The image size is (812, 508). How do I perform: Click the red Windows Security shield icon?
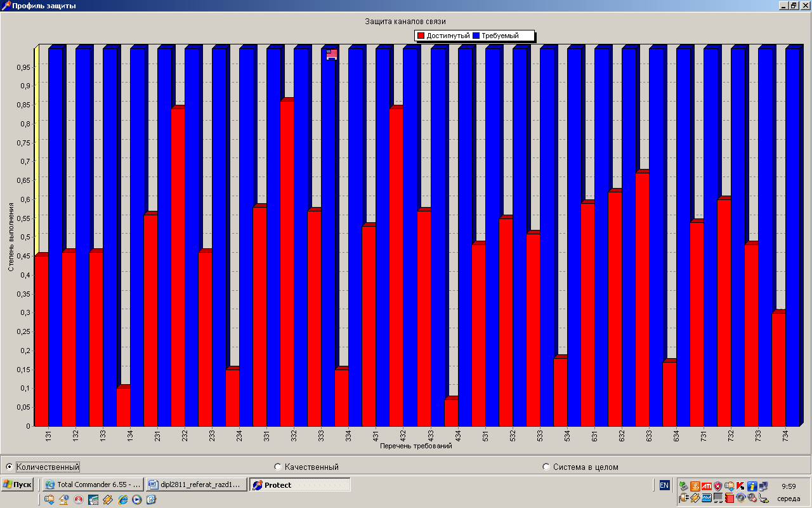718,486
